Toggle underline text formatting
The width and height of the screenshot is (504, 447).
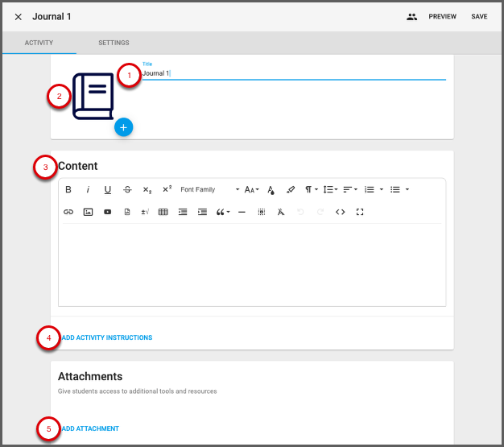tap(107, 190)
